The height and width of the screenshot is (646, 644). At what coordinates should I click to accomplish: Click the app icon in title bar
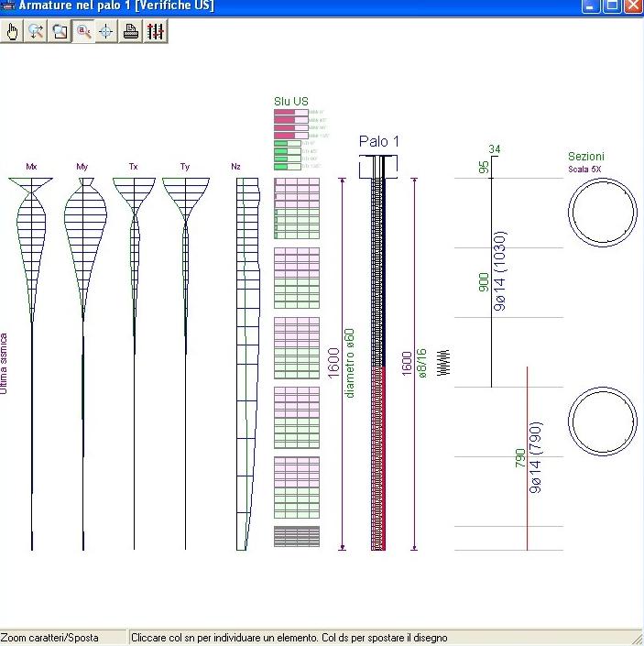coord(8,5)
